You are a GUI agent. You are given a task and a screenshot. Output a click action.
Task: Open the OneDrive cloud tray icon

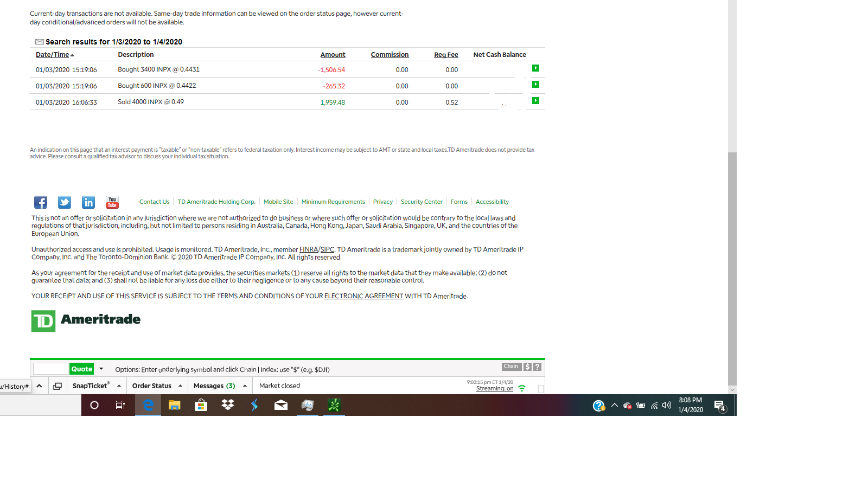coord(628,406)
